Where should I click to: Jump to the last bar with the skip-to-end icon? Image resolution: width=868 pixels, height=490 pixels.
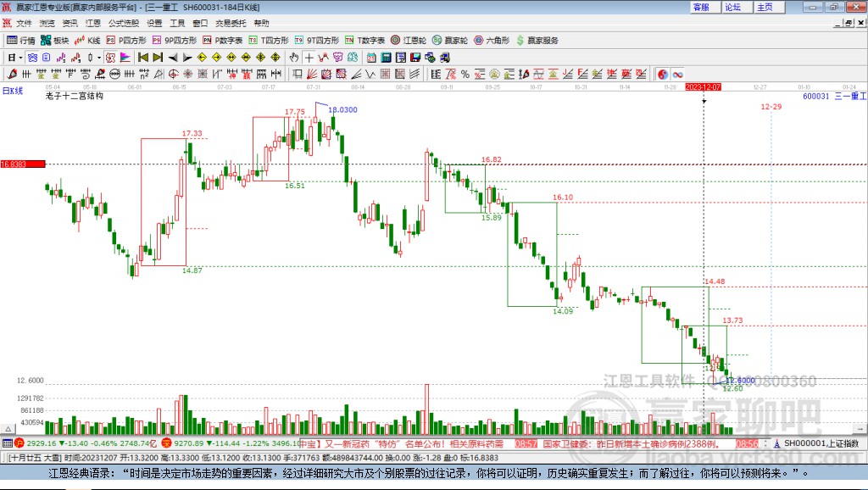[158, 58]
